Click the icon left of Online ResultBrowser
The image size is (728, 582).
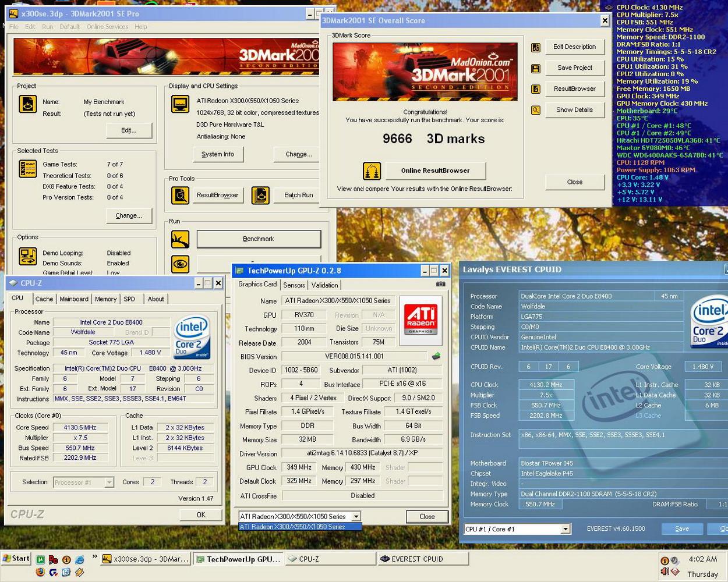pyautogui.click(x=372, y=171)
